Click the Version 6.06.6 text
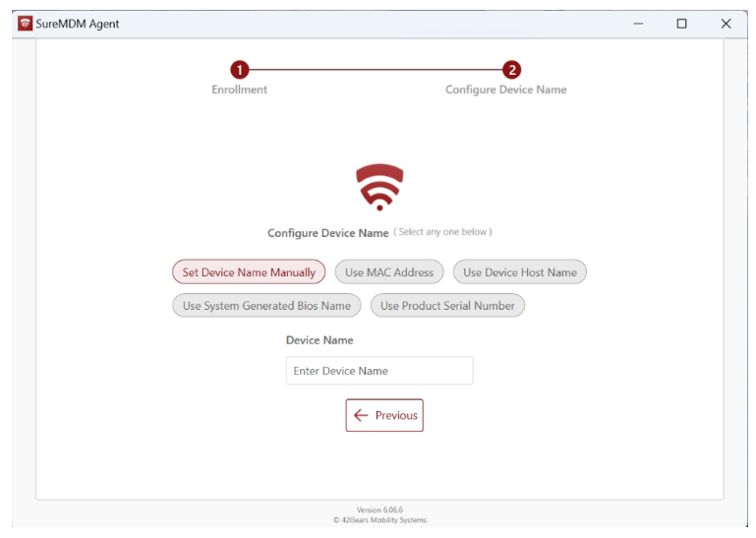Viewport: 756px width, 538px height. point(379,509)
